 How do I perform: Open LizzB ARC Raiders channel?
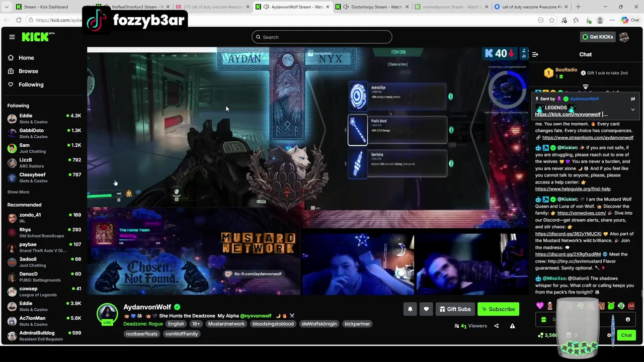tap(44, 163)
